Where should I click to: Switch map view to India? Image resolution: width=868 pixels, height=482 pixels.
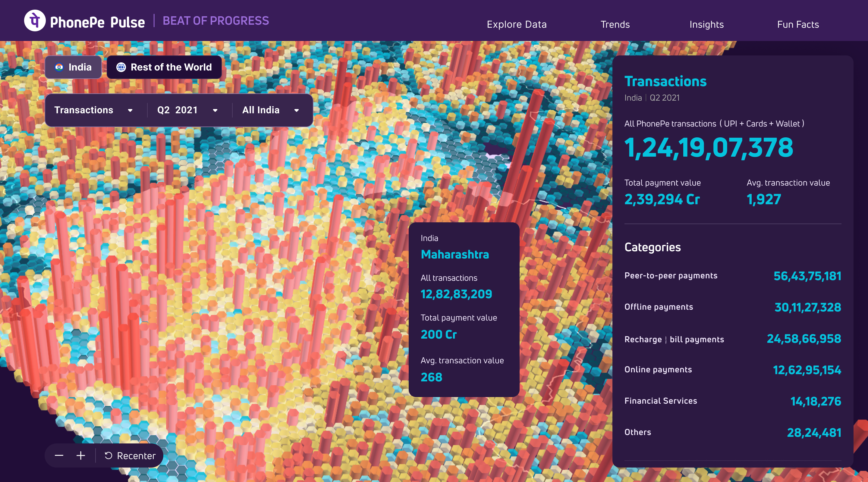click(x=74, y=67)
